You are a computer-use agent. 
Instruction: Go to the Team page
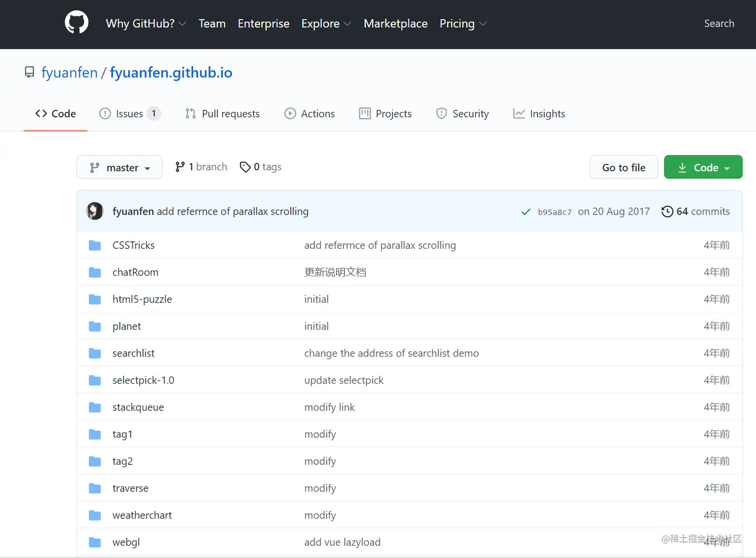212,23
